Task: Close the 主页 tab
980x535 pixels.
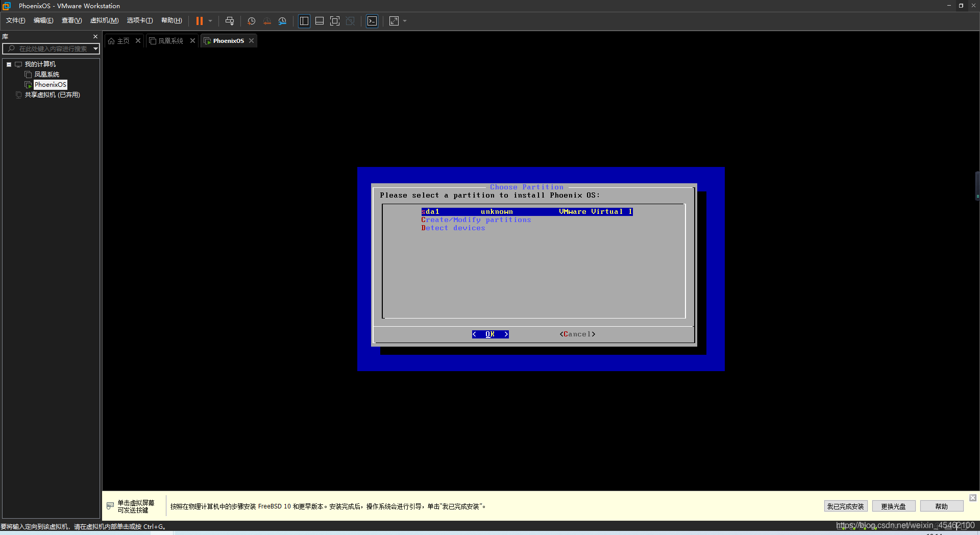Action: (x=138, y=41)
